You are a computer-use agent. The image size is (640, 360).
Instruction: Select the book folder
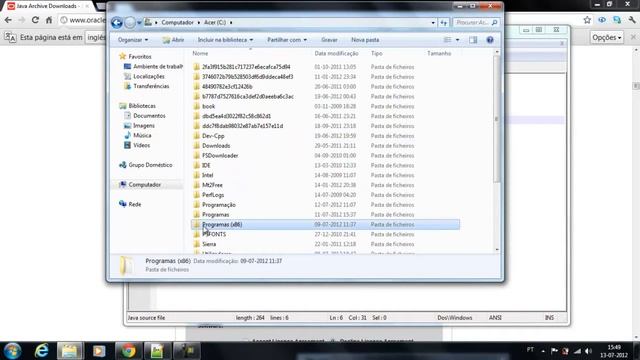208,106
